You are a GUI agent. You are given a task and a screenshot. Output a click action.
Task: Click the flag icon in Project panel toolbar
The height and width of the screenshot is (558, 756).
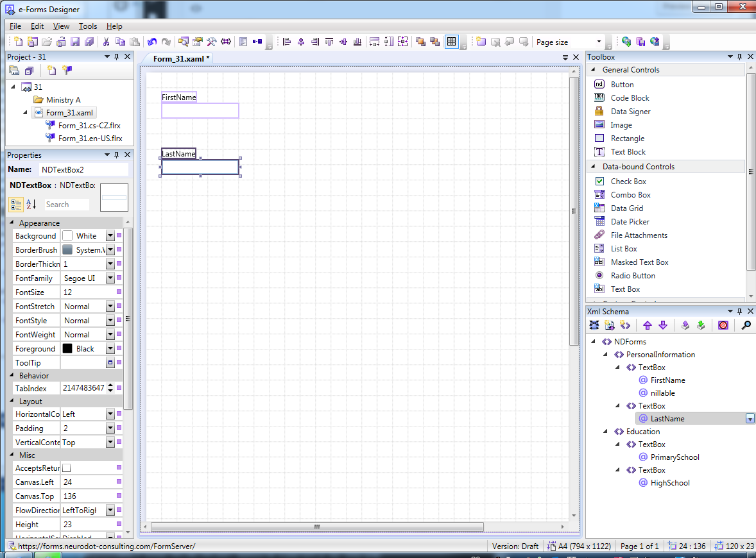coord(67,71)
